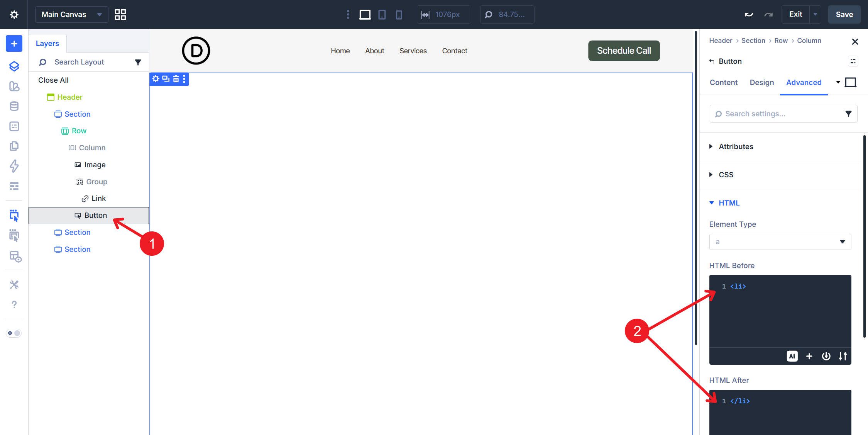The height and width of the screenshot is (435, 868).
Task: Click Close All in the Layers panel
Action: (x=52, y=80)
